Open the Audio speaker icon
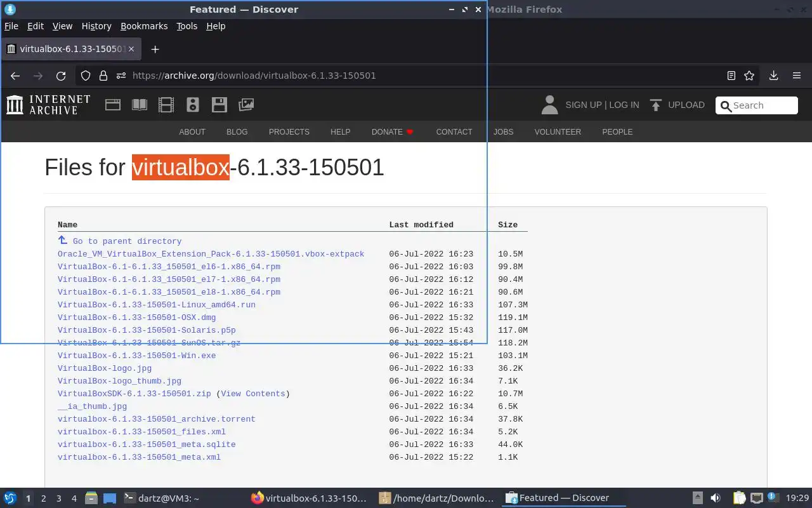The height and width of the screenshot is (508, 812). click(193, 105)
